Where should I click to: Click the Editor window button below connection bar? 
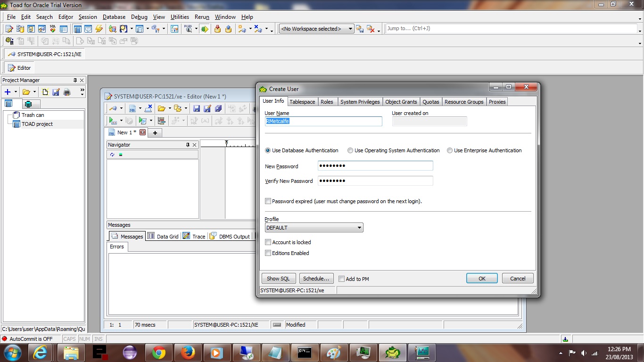[19, 68]
